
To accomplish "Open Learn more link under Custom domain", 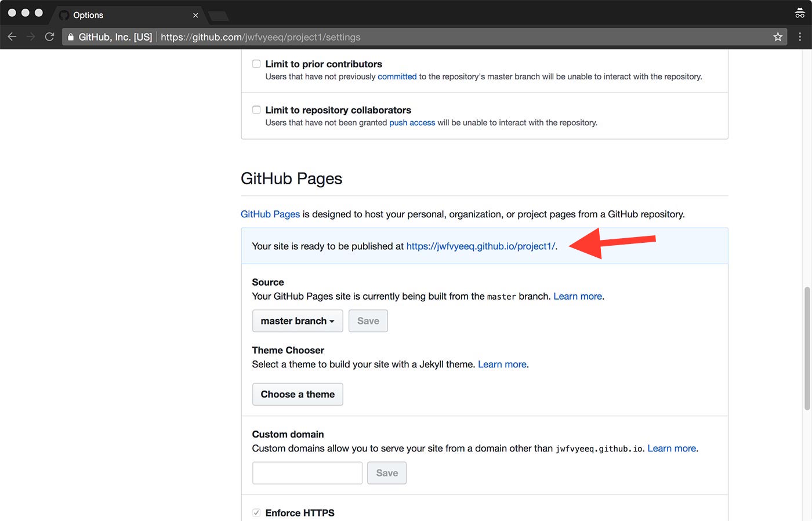I will tap(672, 449).
